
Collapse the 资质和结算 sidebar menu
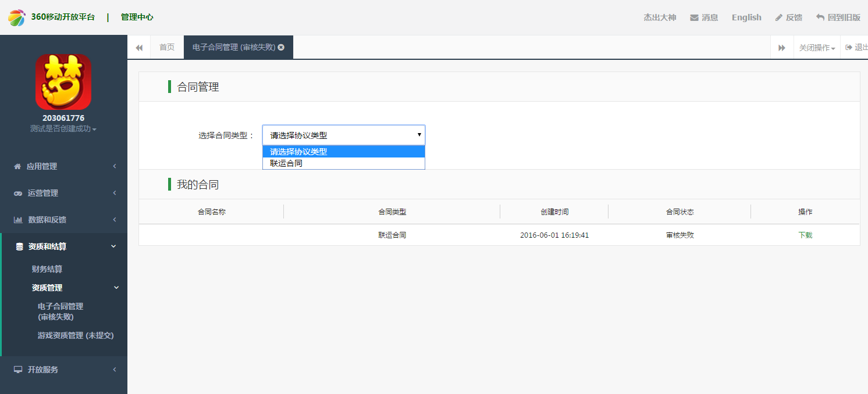click(x=64, y=246)
